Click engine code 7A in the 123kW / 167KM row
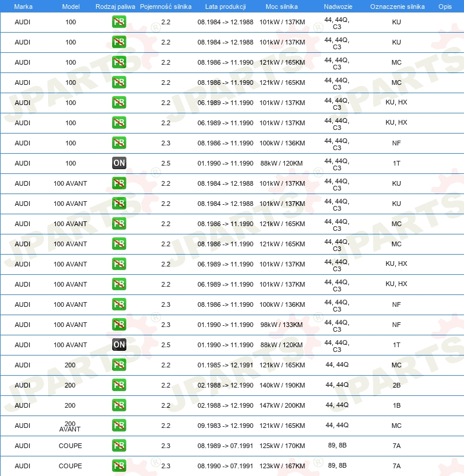The width and height of the screenshot is (464, 476). point(396,466)
